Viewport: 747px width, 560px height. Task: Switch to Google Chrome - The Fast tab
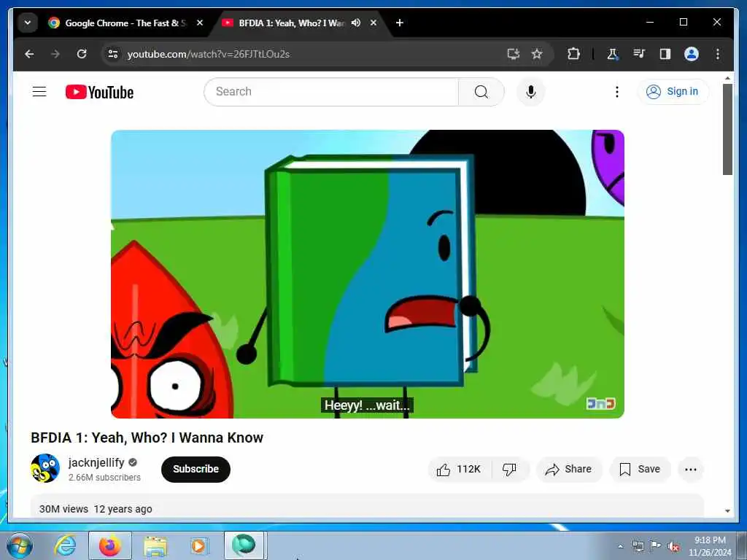coord(124,23)
